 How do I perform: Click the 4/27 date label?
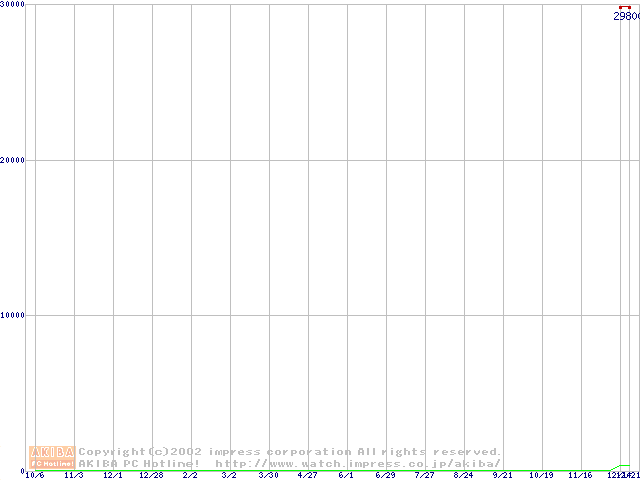pos(307,475)
